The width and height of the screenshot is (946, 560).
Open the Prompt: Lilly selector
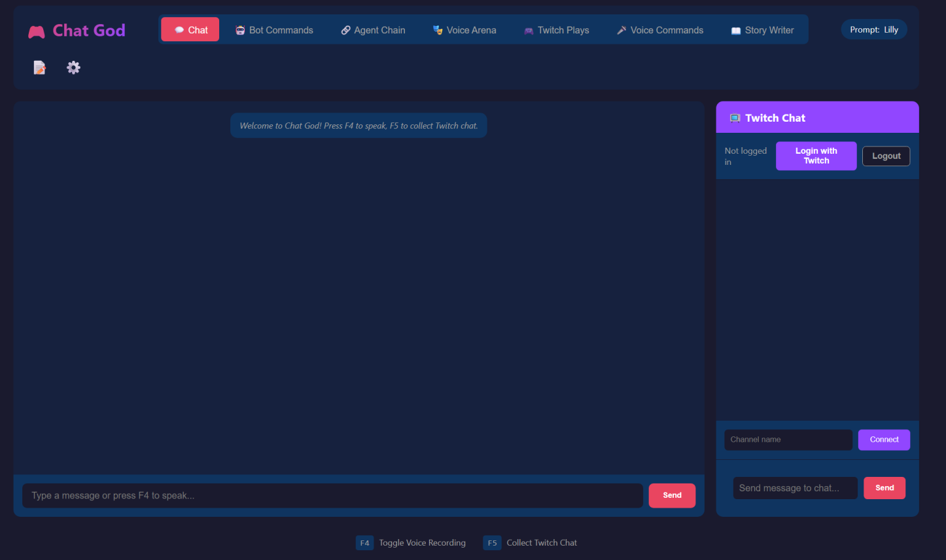click(873, 29)
